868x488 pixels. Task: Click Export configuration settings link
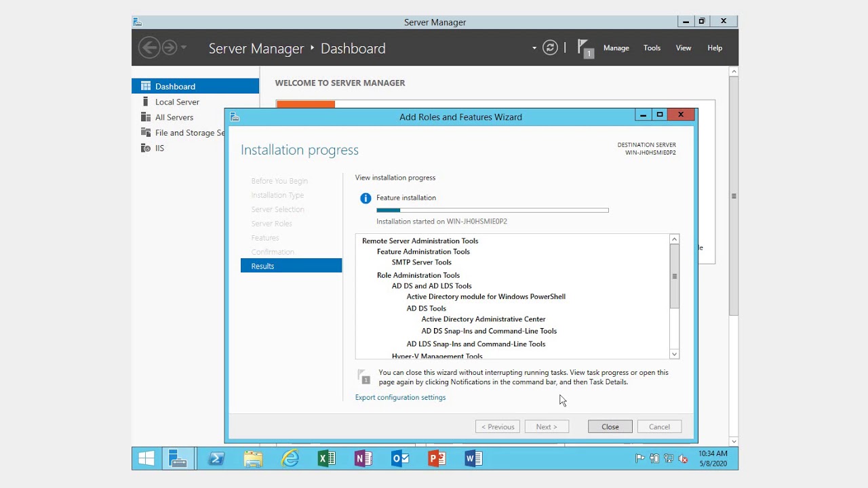click(401, 397)
